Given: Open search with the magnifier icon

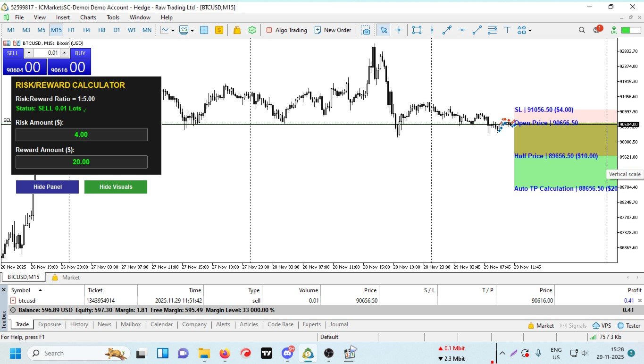Looking at the screenshot, I should pos(582,30).
